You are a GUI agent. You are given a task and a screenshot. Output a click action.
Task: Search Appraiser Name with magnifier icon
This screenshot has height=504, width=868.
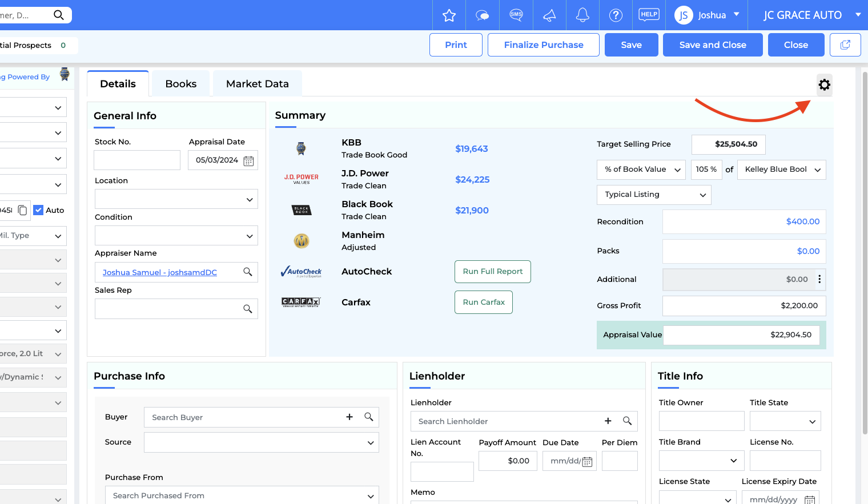pos(248,272)
